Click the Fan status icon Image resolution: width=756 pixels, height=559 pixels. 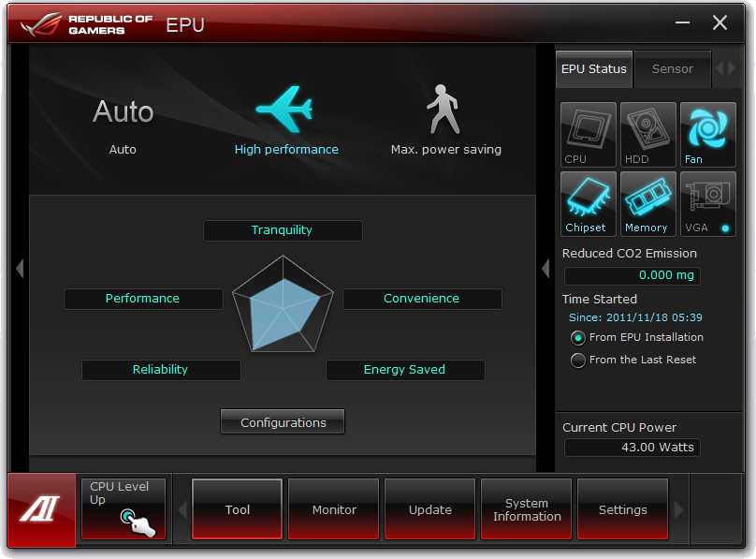point(707,135)
